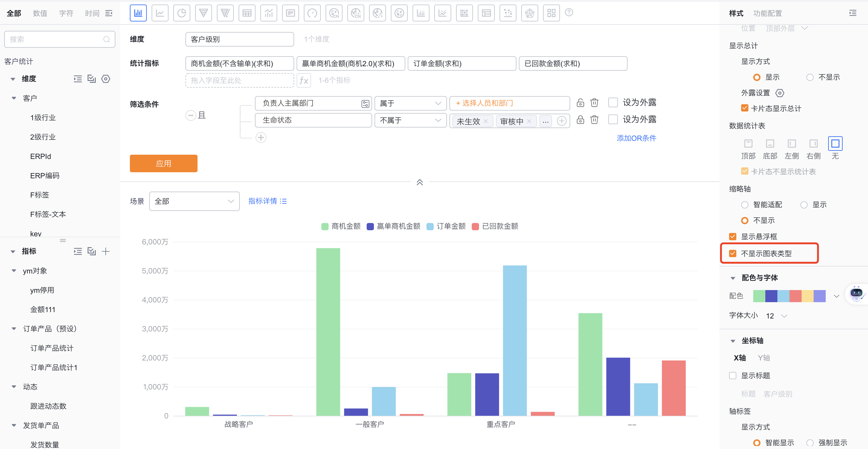Collapse the configuration area with double arrow
The image size is (868, 449).
420,183
